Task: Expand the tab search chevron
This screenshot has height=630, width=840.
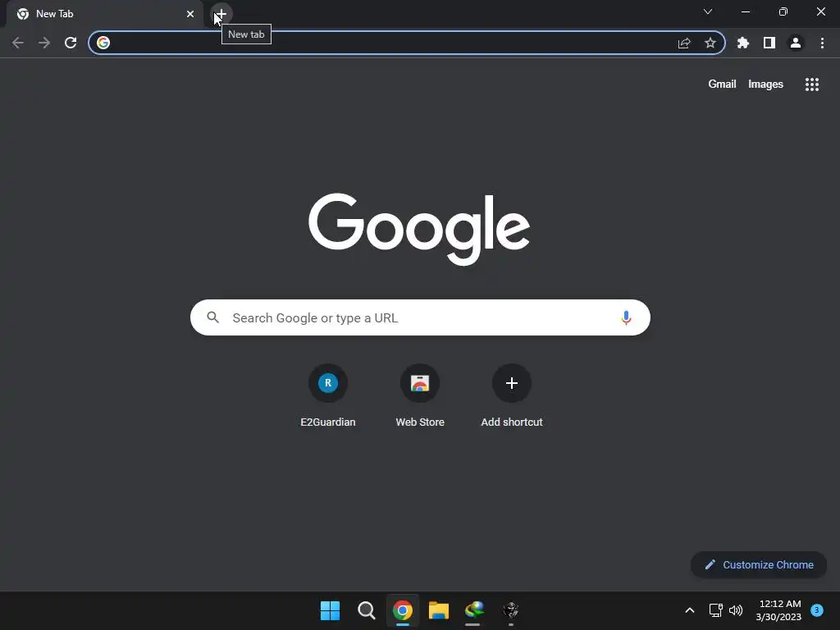Action: click(708, 11)
